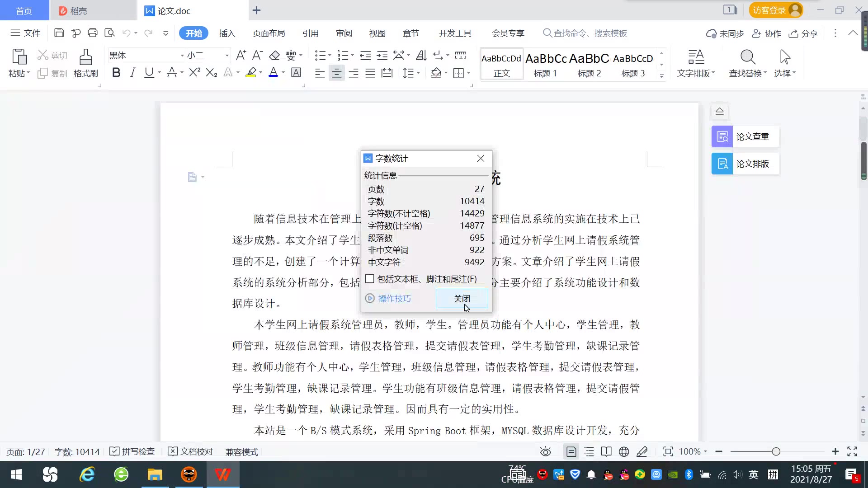Click the save icon in quick toolbar

click(x=59, y=33)
